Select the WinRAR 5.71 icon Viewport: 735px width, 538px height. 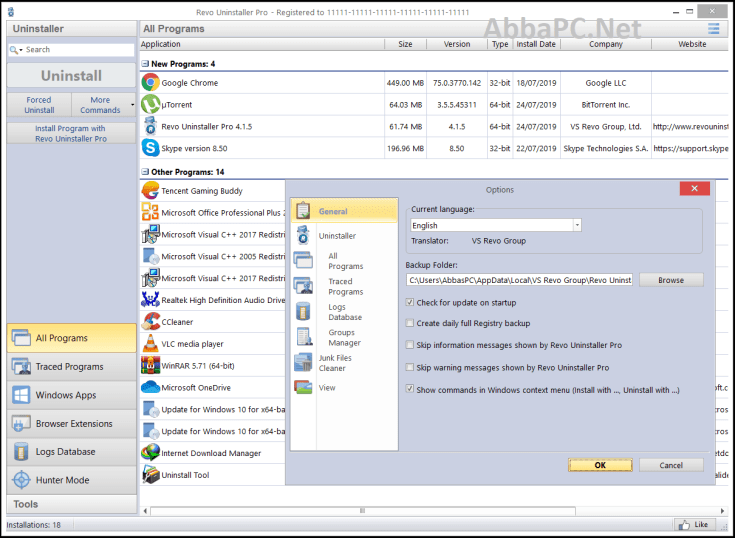[x=150, y=366]
